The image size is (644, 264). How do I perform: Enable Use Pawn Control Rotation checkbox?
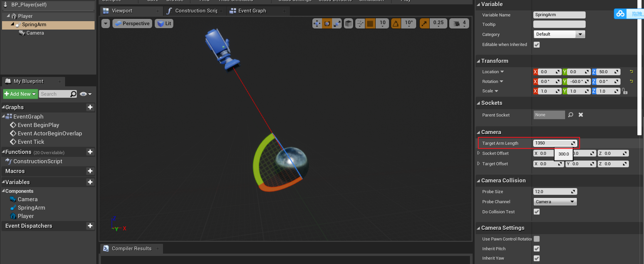click(x=537, y=239)
